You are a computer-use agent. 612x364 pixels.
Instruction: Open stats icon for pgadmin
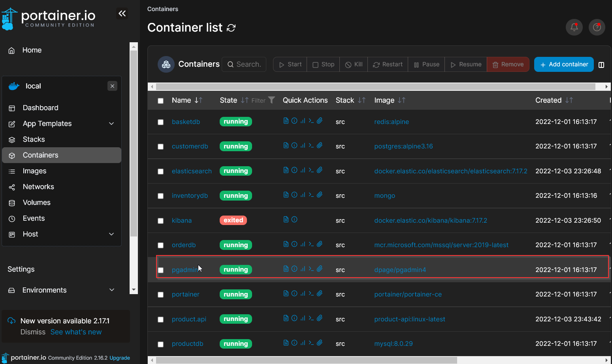[x=303, y=269]
